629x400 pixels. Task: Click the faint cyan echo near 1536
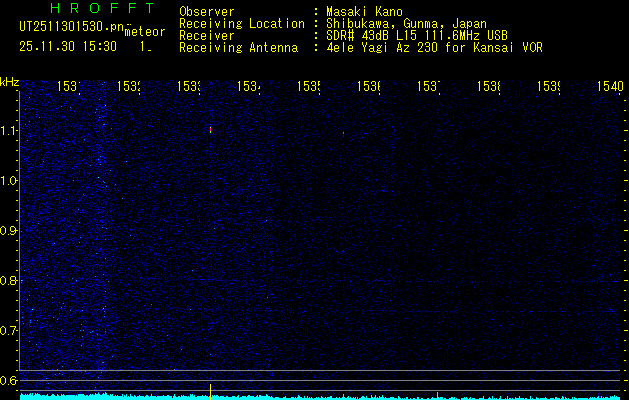click(x=343, y=133)
